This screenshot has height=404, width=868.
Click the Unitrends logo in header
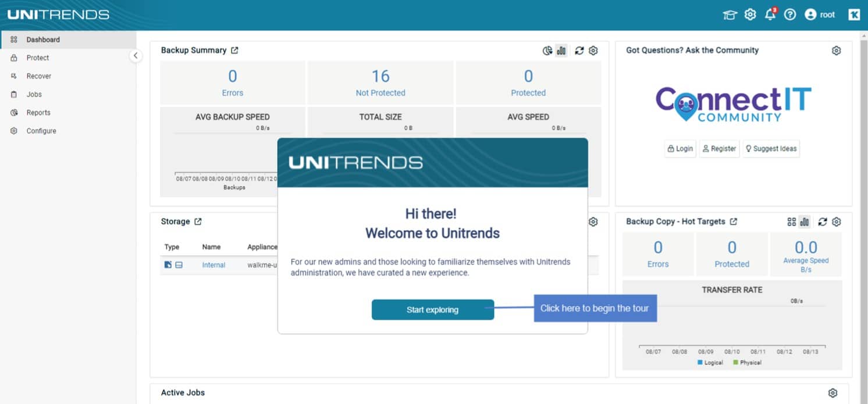58,15
